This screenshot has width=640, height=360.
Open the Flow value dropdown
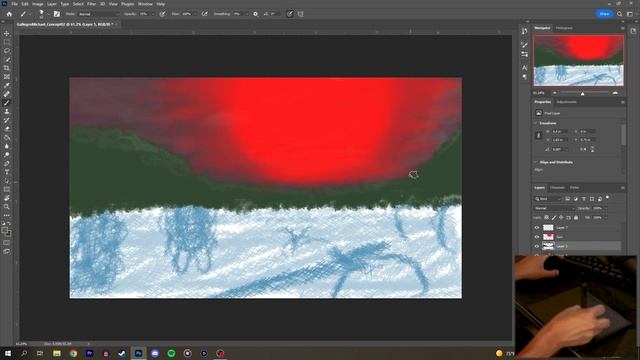[x=195, y=14]
